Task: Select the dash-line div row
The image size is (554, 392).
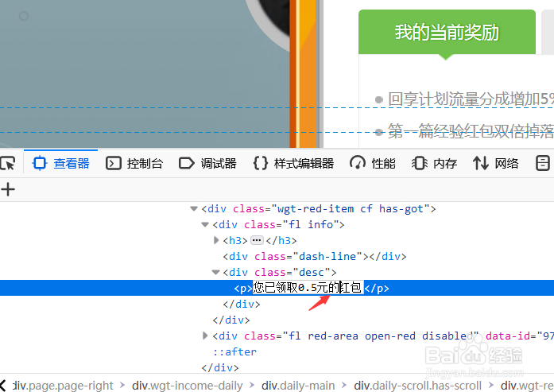Action: [315, 256]
